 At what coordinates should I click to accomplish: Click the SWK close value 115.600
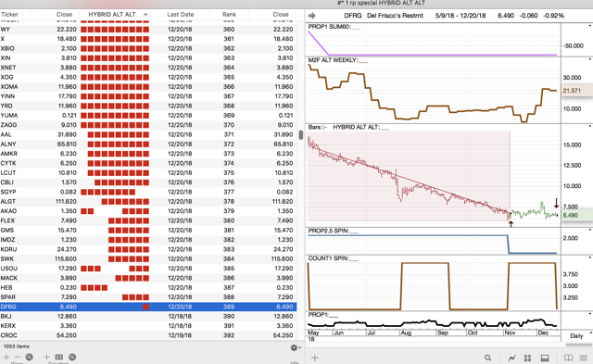pyautogui.click(x=66, y=259)
